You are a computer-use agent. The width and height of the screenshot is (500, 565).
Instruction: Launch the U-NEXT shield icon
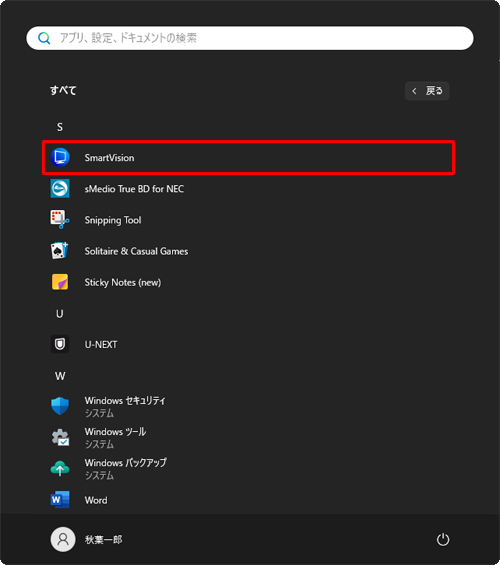tap(60, 344)
